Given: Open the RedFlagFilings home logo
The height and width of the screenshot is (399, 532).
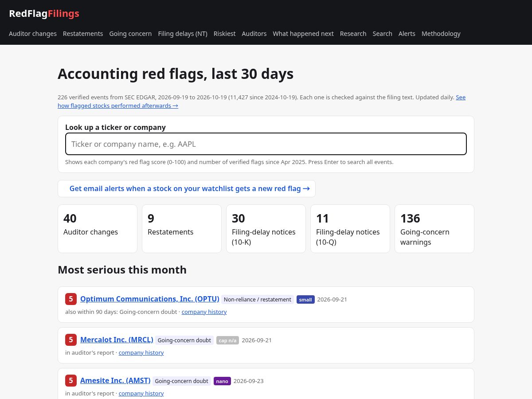Looking at the screenshot, I should click(44, 14).
